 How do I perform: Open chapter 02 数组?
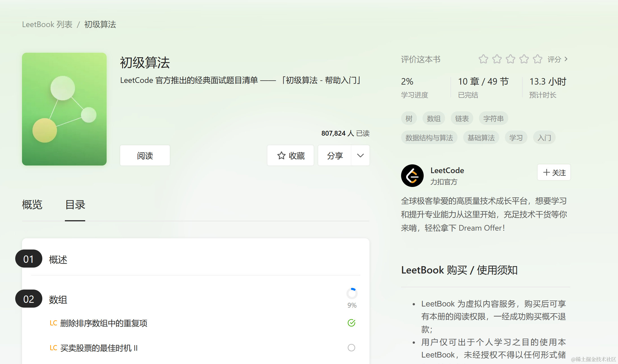pyautogui.click(x=58, y=299)
